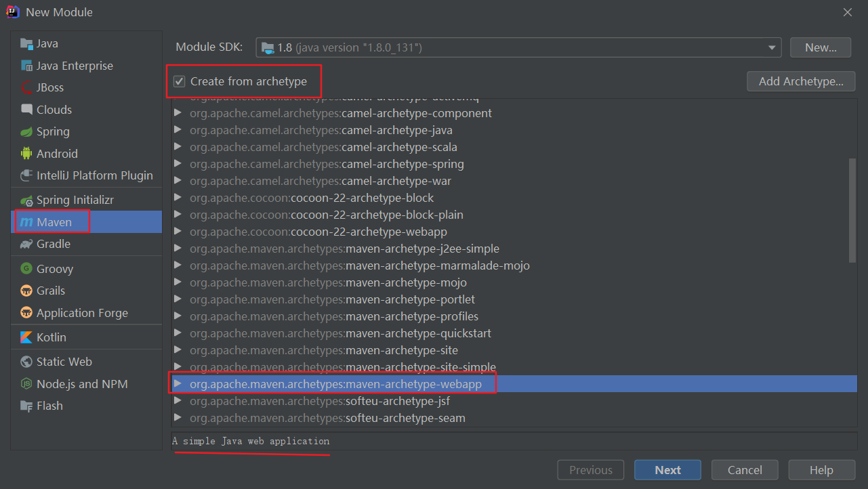Click New... SDK button
Viewport: 868px width, 489px height.
pyautogui.click(x=821, y=47)
